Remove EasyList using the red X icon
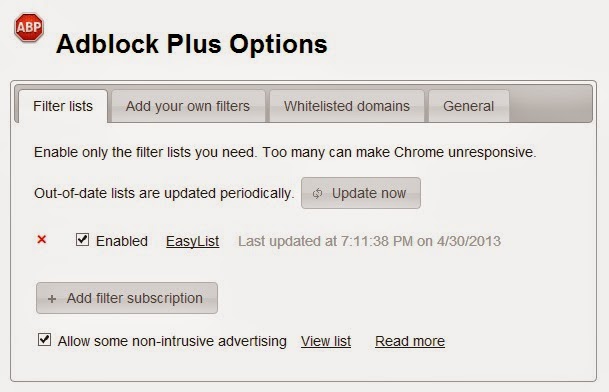Image resolution: width=609 pixels, height=392 pixels. click(x=42, y=240)
